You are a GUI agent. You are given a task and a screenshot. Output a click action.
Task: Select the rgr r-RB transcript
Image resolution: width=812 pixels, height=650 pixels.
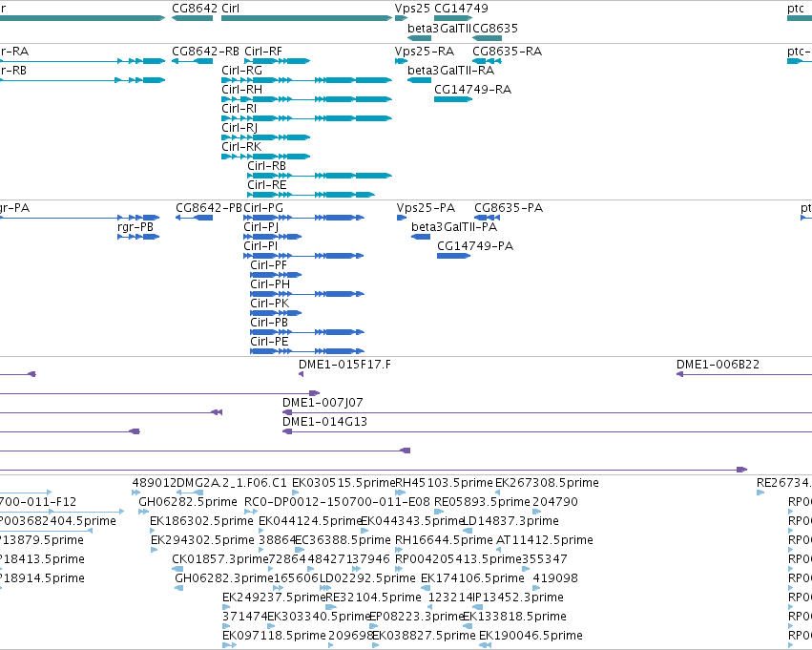(83, 80)
